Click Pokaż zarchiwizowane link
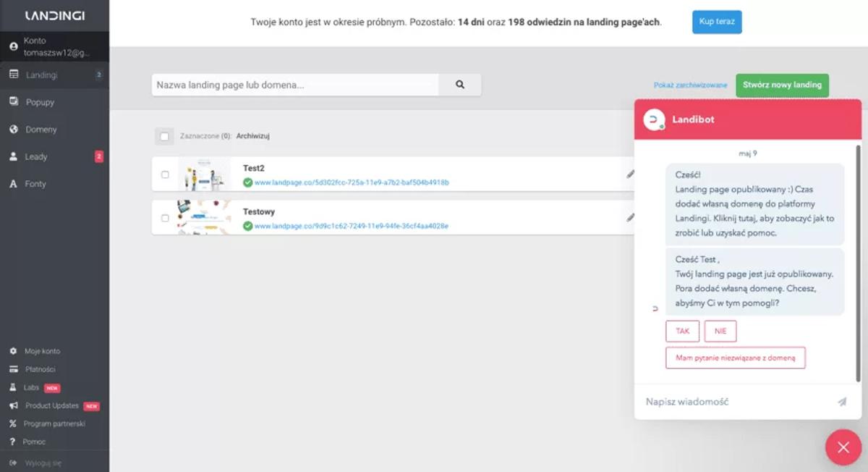 click(691, 85)
